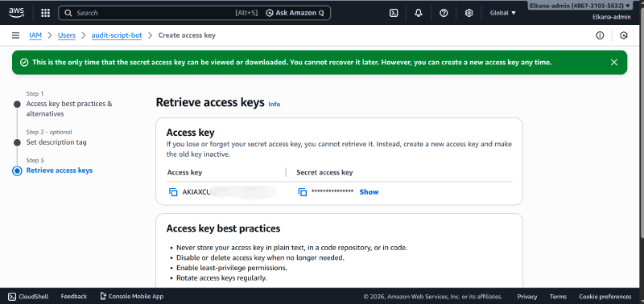The height and width of the screenshot is (304, 644).
Task: Click 'Rotate access keys regularly' text
Action: point(221,277)
